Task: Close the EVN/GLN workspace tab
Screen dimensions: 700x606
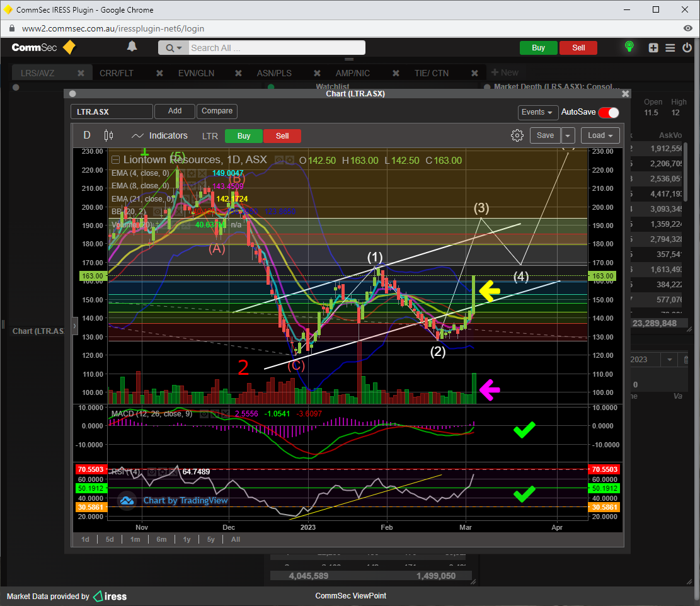Action: pyautogui.click(x=238, y=72)
